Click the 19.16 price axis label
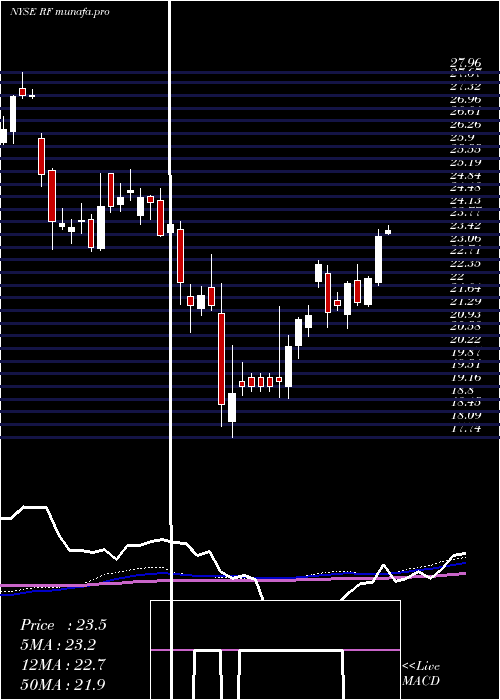The height and width of the screenshot is (700, 500). tap(465, 378)
